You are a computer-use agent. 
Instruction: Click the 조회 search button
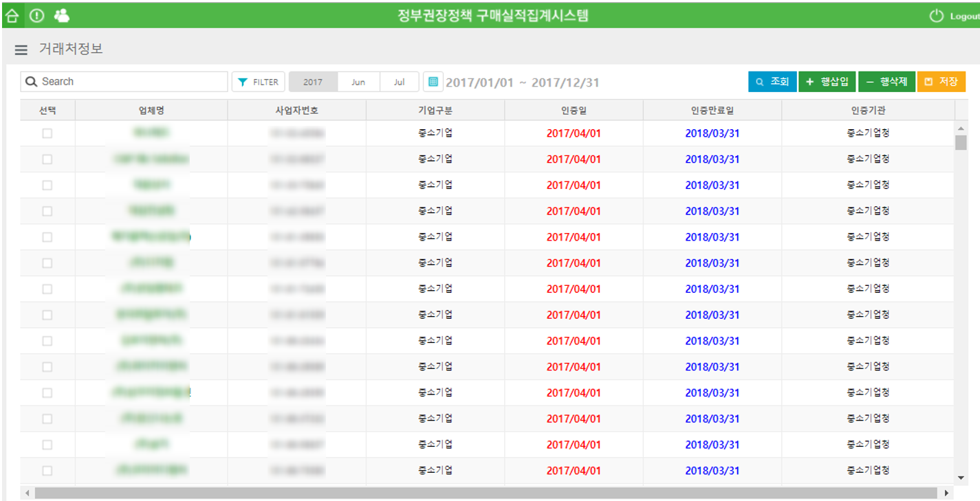click(772, 82)
